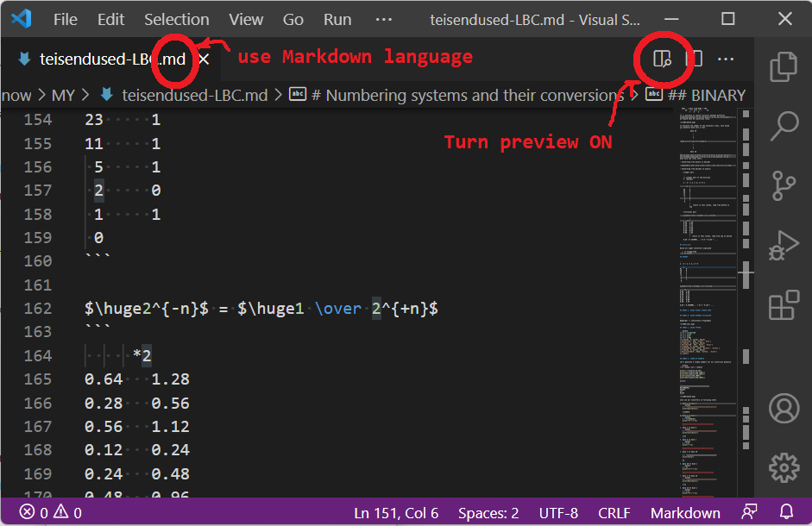Viewport: 812px width, 526px height.
Task: Open the View menu
Action: [x=246, y=20]
